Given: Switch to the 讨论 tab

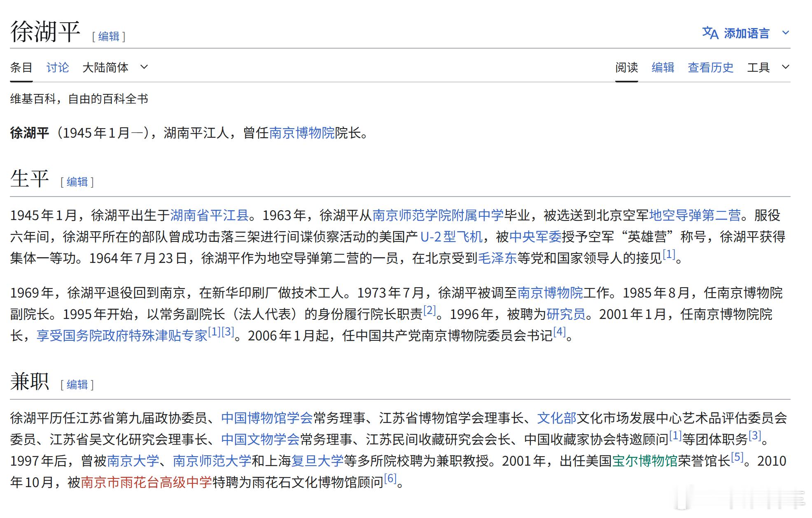Looking at the screenshot, I should pos(58,67).
